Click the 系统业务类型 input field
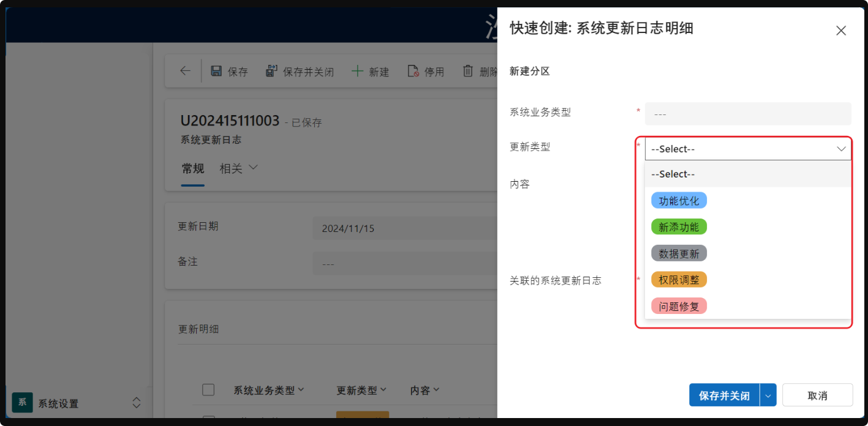Image resolution: width=868 pixels, height=426 pixels. click(748, 114)
